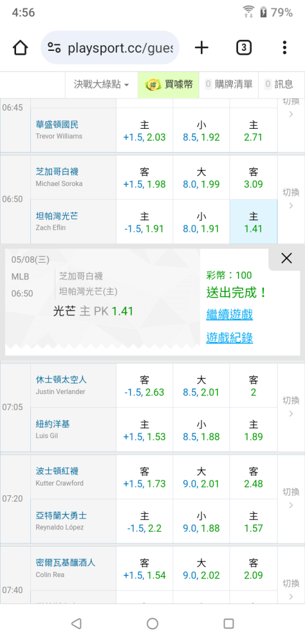305x644 pixels.
Task: Open Chrome three-dot overflow menu
Action: click(284, 48)
